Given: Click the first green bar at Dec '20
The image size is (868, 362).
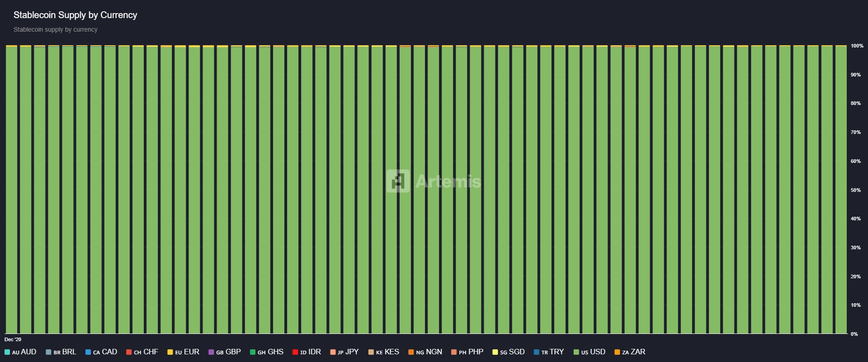Looking at the screenshot, I should (11, 190).
